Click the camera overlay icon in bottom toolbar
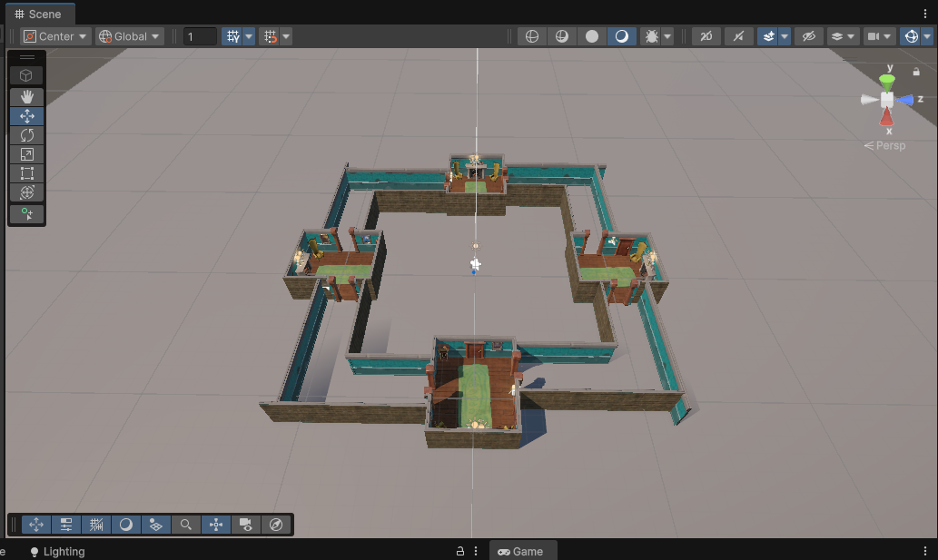This screenshot has height=560, width=938. point(245,525)
